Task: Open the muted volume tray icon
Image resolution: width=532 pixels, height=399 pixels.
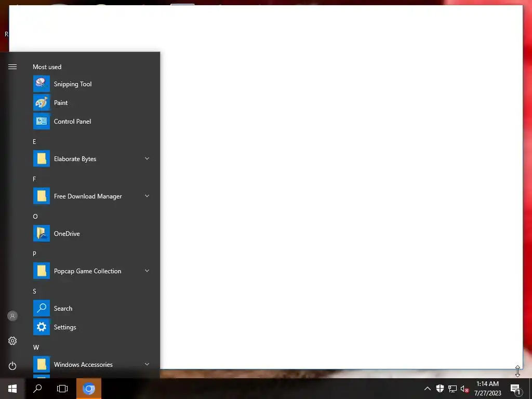Action: click(x=464, y=389)
